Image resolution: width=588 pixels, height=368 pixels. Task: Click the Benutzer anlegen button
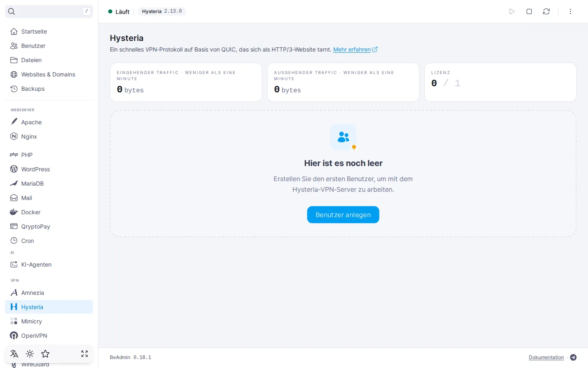343,215
